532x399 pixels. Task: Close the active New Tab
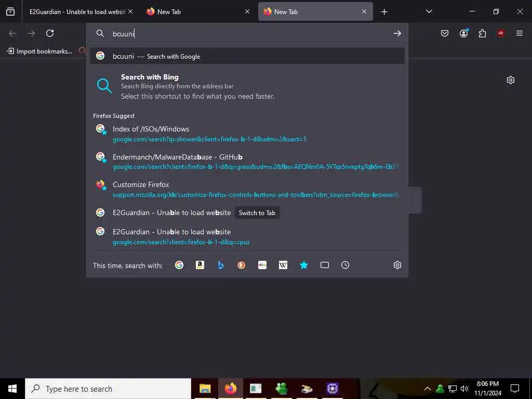364,11
